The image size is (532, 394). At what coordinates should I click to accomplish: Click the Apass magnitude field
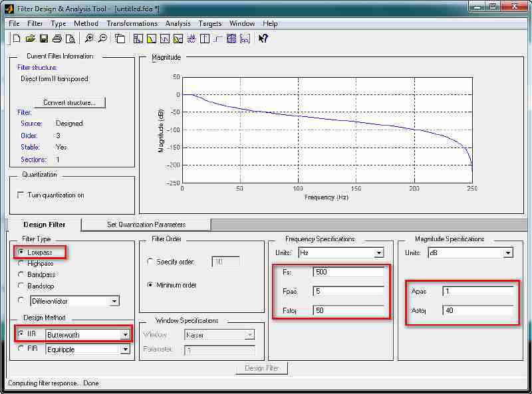(x=478, y=291)
